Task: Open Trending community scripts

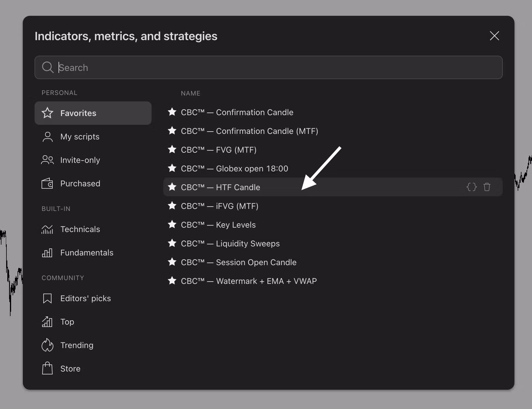Action: [x=77, y=345]
